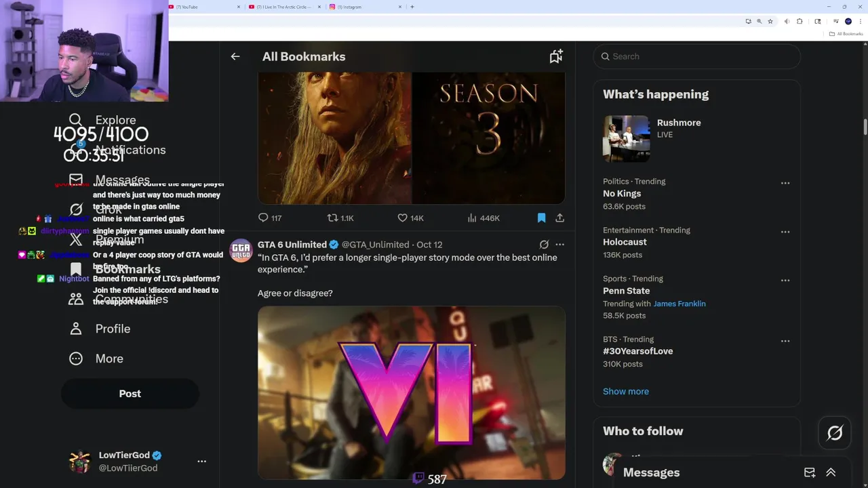Open the More menu in sidebar
This screenshot has width=868, height=488.
96,359
